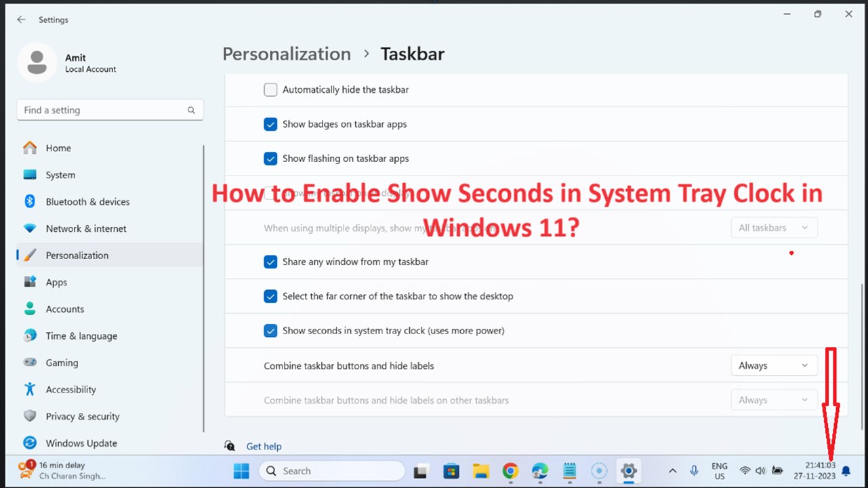868x488 pixels.
Task: Click Personalization in the breadcrumb
Action: click(287, 54)
